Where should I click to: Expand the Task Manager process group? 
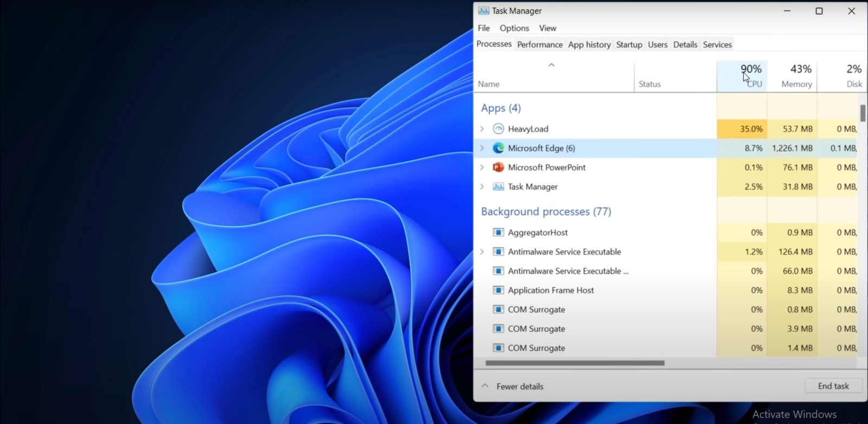(482, 187)
